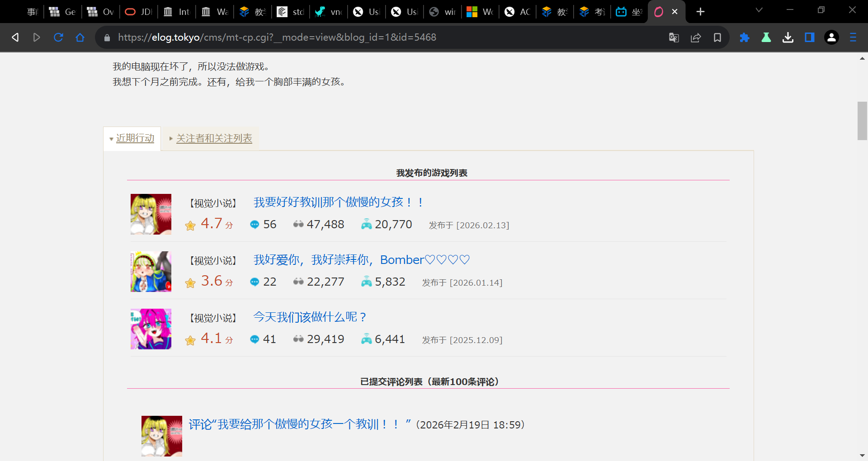Toggle the browser side panel

coord(810,38)
